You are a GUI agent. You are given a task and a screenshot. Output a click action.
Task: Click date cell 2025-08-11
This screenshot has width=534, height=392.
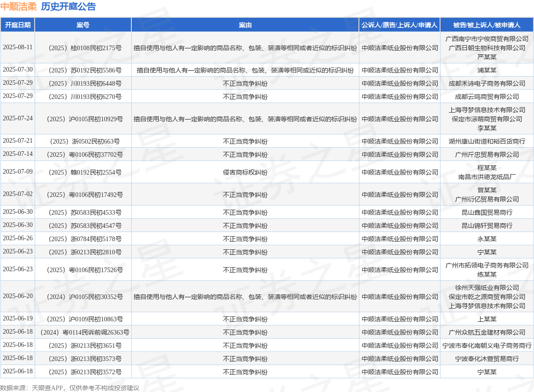tap(18, 47)
